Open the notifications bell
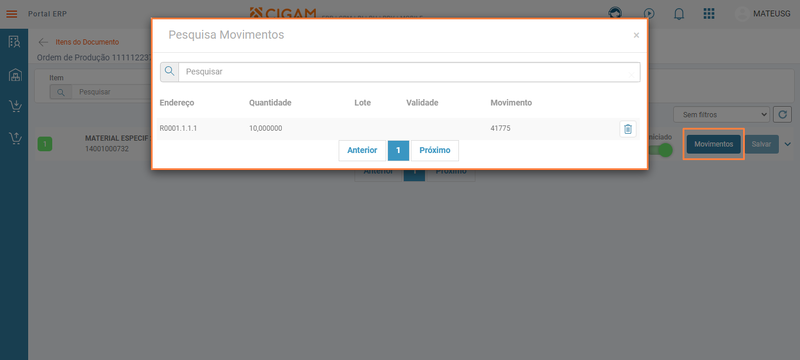The width and height of the screenshot is (800, 360). [x=679, y=14]
